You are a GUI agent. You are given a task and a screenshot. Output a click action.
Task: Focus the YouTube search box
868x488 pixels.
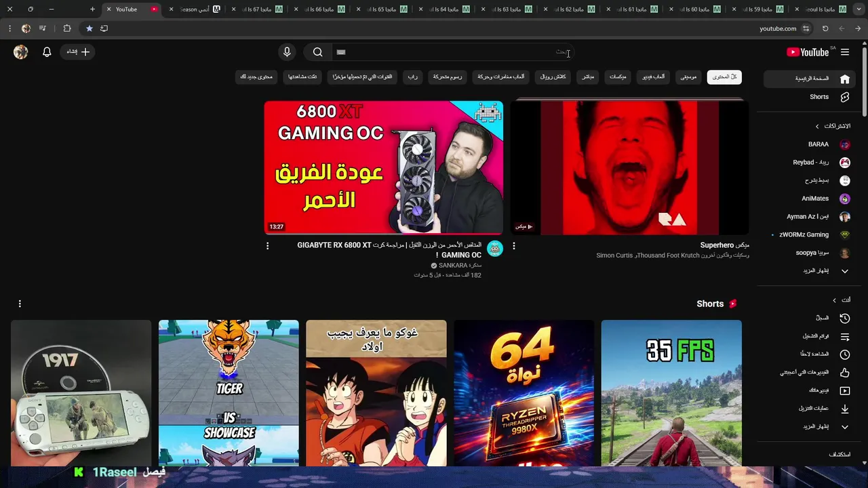tap(453, 52)
